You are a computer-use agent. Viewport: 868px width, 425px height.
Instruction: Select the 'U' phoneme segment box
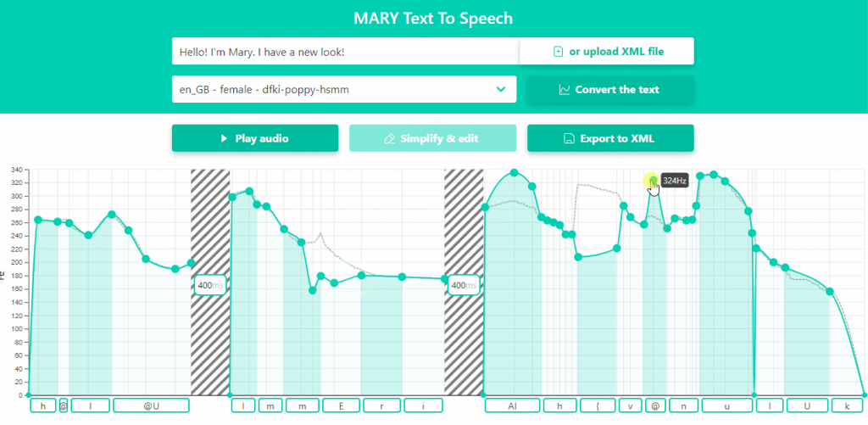[806, 406]
